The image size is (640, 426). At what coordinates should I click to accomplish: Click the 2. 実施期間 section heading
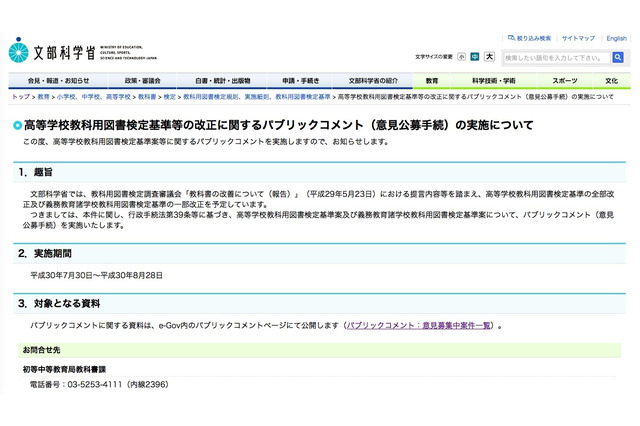click(x=319, y=253)
